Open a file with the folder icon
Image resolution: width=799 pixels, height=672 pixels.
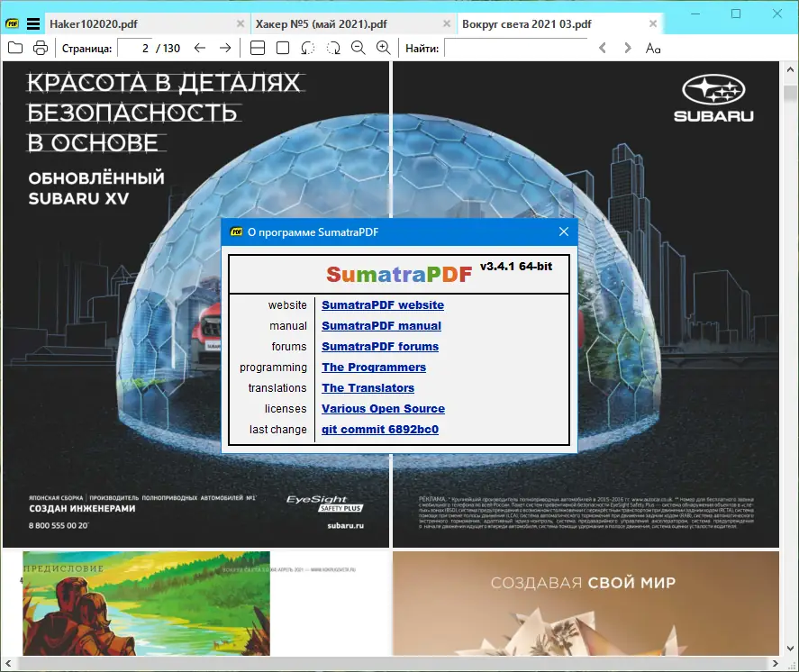coord(15,48)
